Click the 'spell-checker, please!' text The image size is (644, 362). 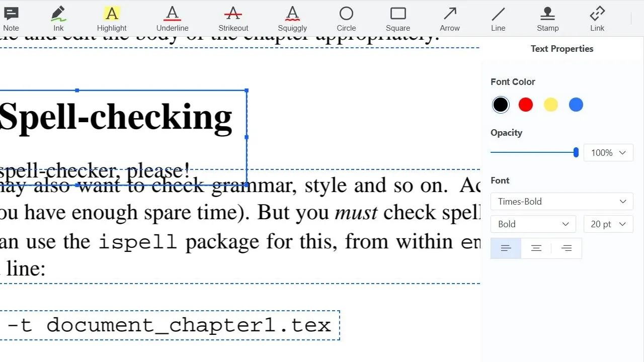coord(95,171)
